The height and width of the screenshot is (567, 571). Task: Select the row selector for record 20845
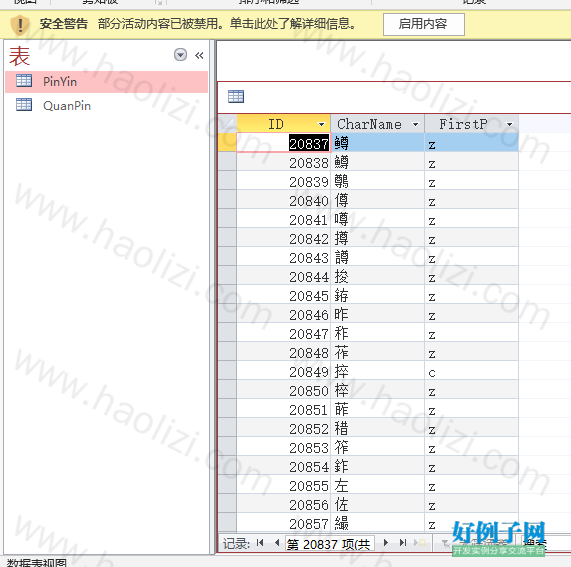[228, 295]
